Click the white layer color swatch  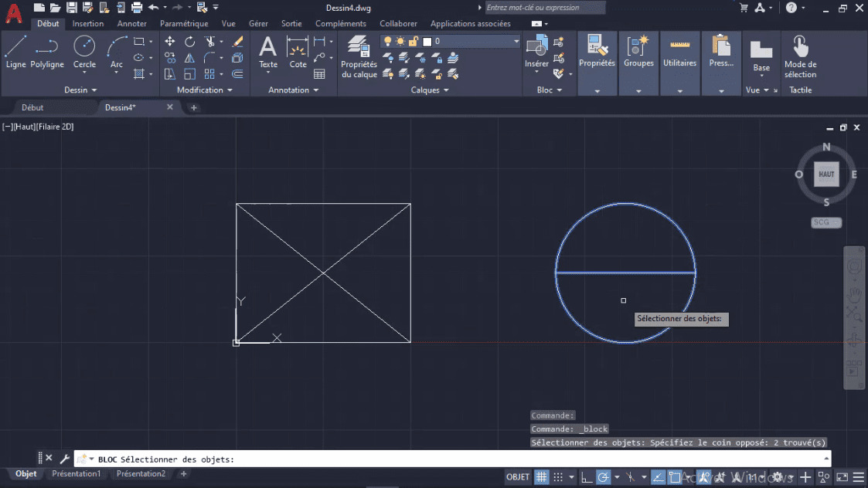pos(427,42)
